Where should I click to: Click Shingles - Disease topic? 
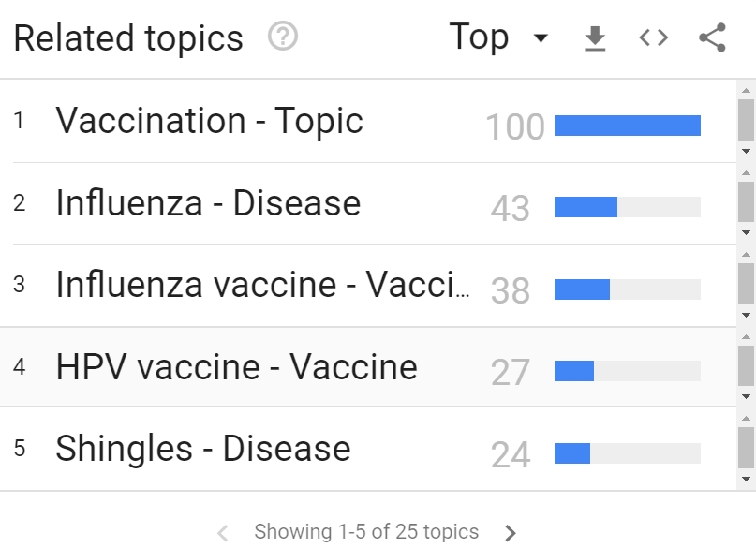tap(202, 449)
